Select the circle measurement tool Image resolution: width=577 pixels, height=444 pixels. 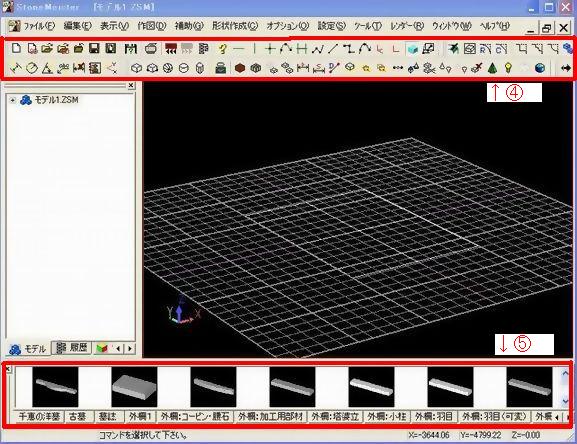click(32, 68)
